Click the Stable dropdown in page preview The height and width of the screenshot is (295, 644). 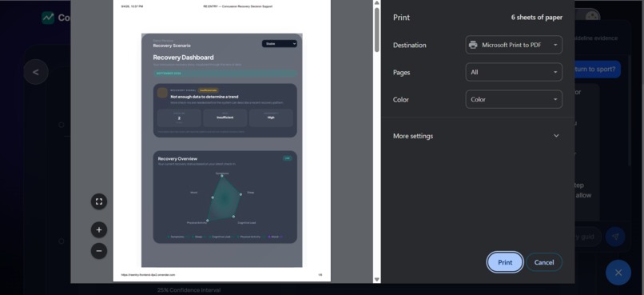coord(280,43)
